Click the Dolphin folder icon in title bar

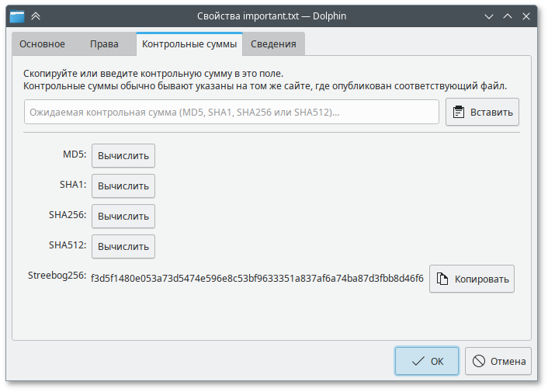click(17, 16)
